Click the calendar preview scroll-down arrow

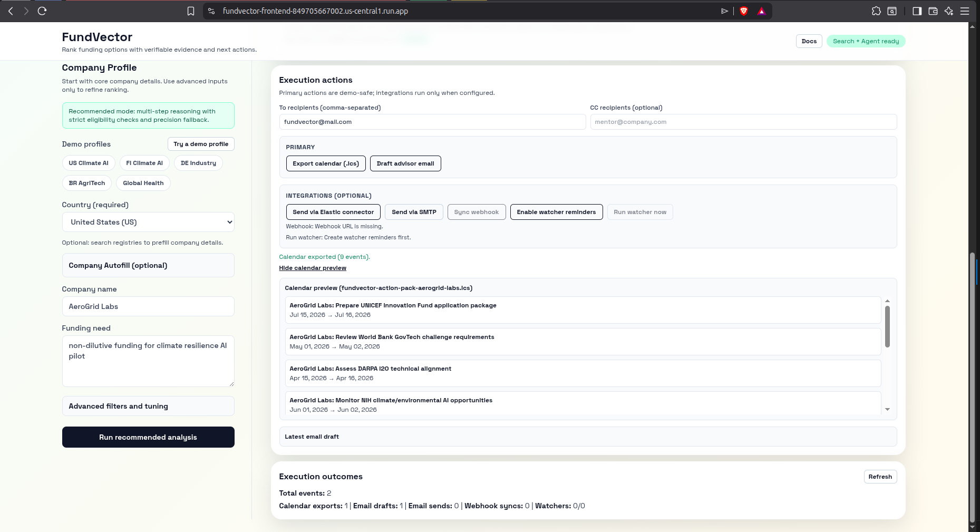point(887,410)
